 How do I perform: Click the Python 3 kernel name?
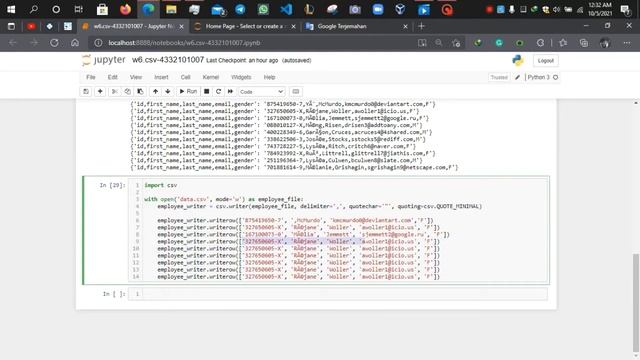point(538,77)
